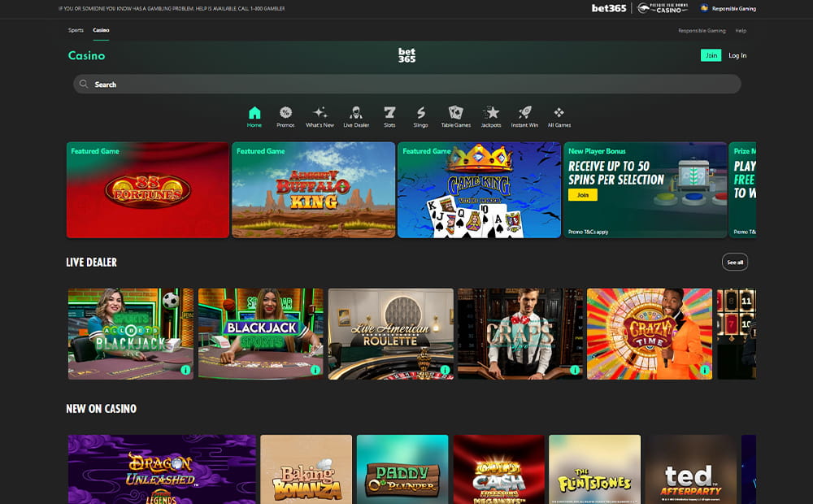Viewport: 813px width, 504px height.
Task: Open Ted Afterparty game tile
Action: [691, 469]
